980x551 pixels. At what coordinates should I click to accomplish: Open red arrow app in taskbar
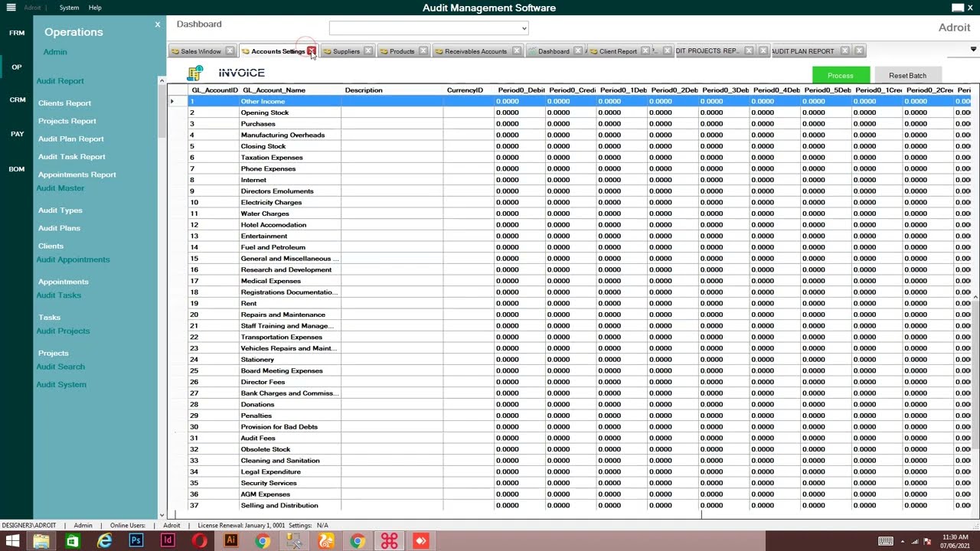pyautogui.click(x=420, y=541)
